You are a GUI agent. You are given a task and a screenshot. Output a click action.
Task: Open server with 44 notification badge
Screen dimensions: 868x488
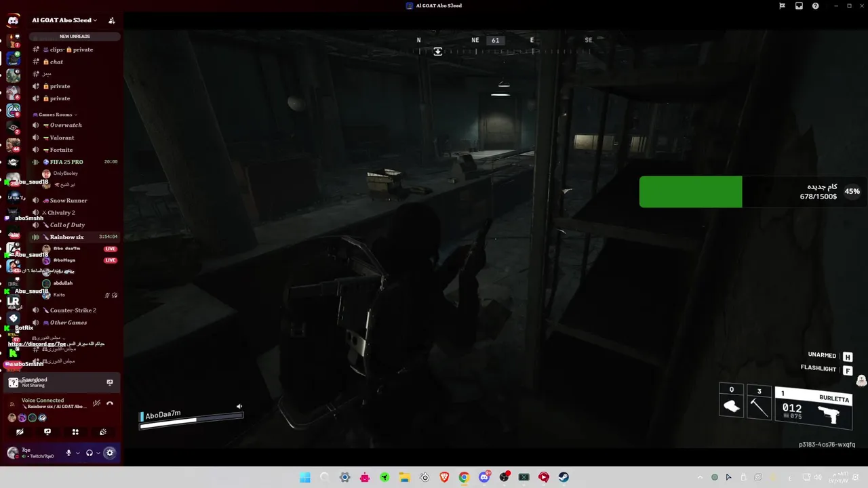[13, 144]
